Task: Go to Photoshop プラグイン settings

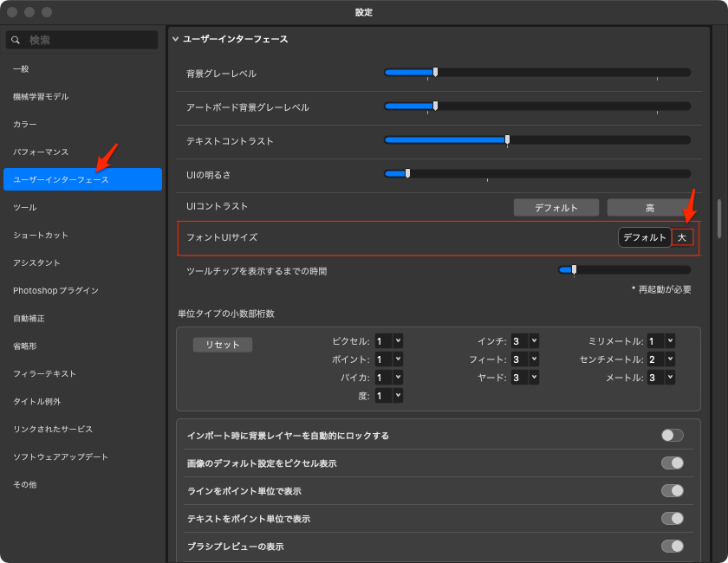Action: click(55, 291)
